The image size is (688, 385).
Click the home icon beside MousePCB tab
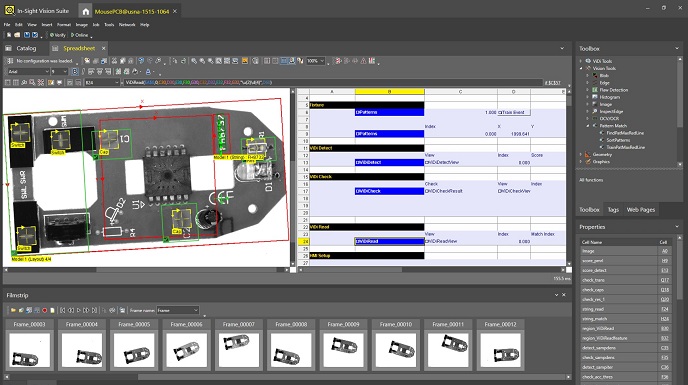(x=86, y=11)
